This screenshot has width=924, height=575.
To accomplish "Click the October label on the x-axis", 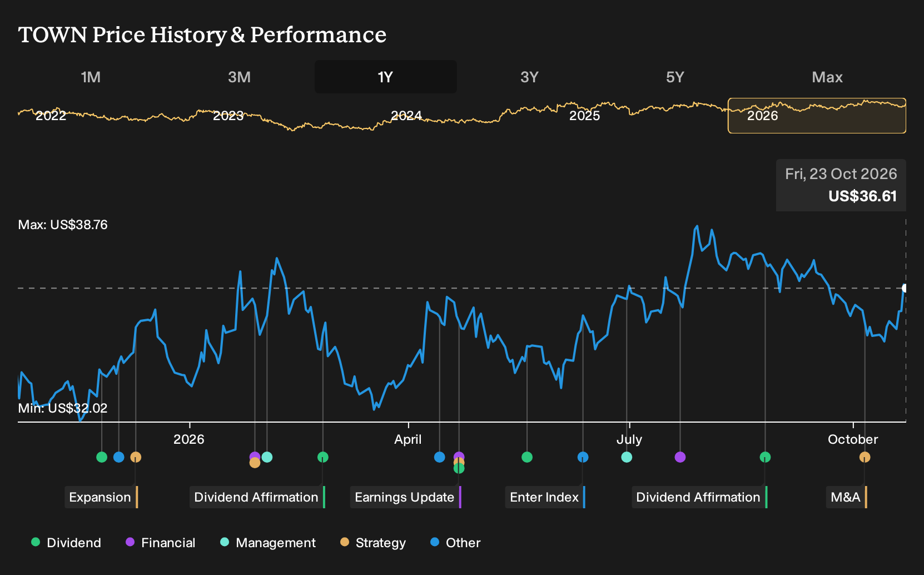I will 853,439.
